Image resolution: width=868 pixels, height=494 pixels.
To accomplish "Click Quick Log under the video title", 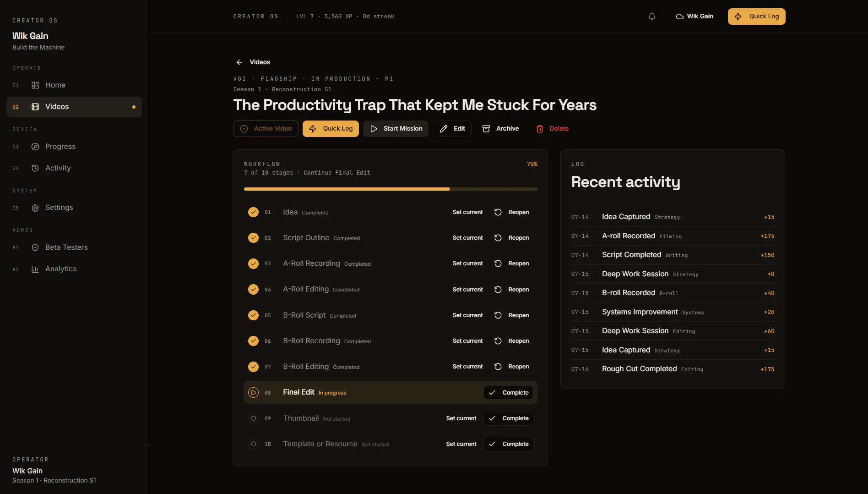I will click(x=331, y=129).
